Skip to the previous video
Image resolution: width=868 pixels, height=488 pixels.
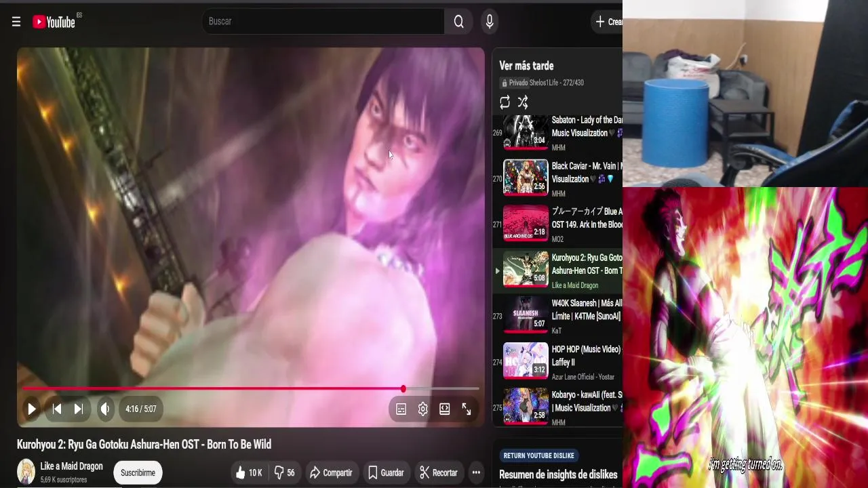point(57,409)
